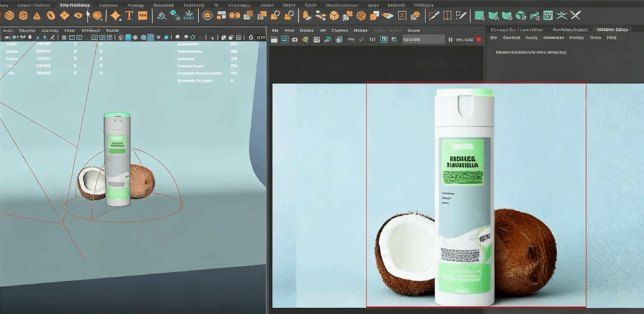The image size is (644, 314).
Task: Toggle the highlighted image icon beside the clapperboard
Action: click(285, 40)
